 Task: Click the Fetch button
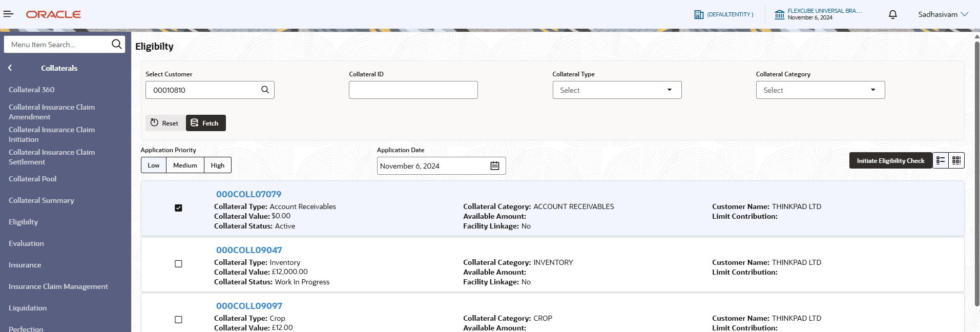tap(205, 123)
